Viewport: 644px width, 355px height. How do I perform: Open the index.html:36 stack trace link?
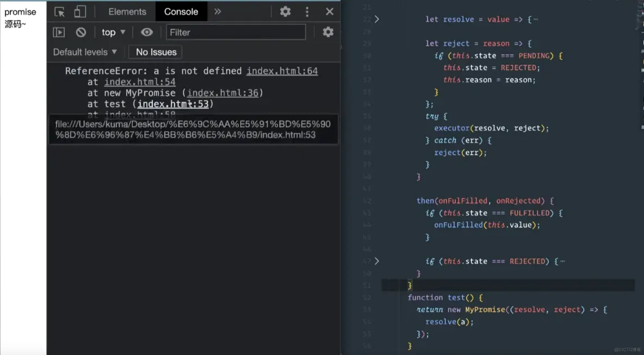point(223,93)
